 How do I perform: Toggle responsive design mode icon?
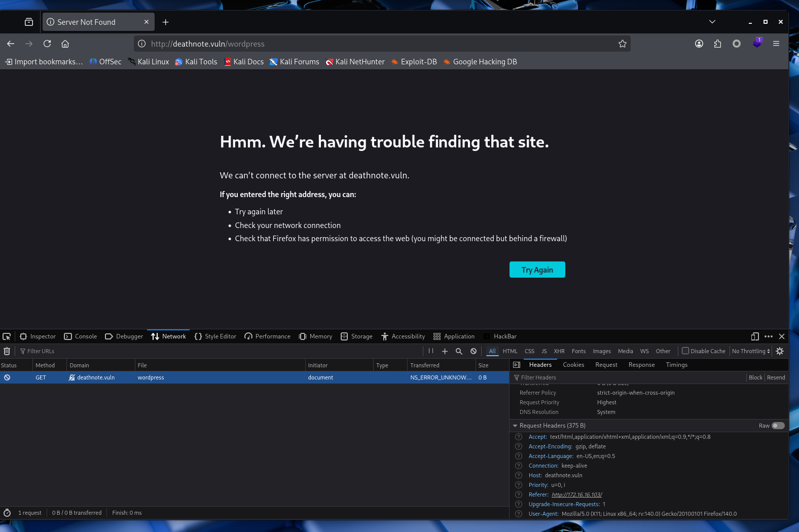755,336
